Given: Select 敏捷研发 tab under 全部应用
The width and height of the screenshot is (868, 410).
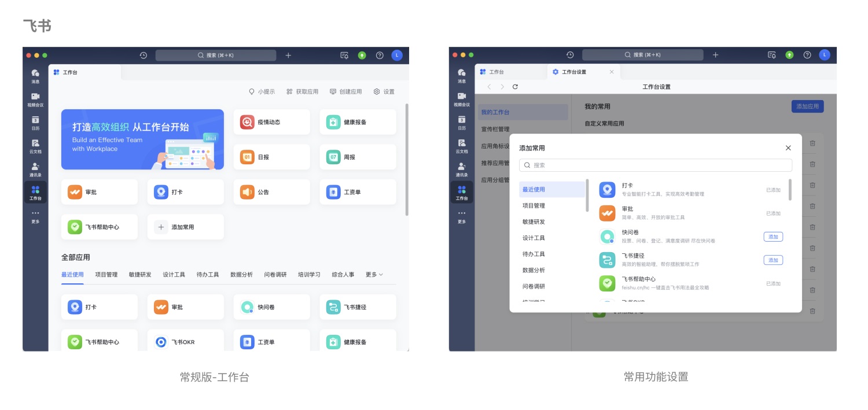Looking at the screenshot, I should [140, 275].
